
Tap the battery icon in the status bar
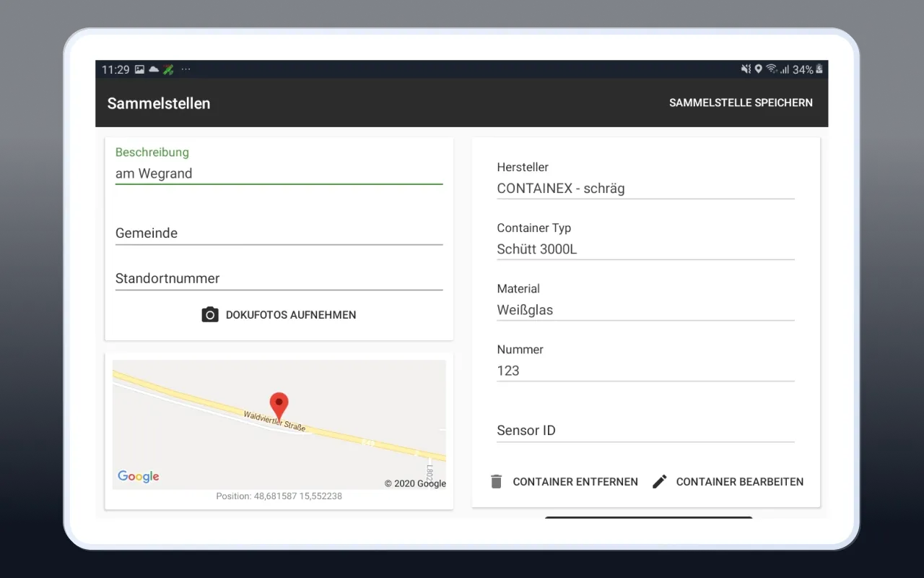coord(819,69)
